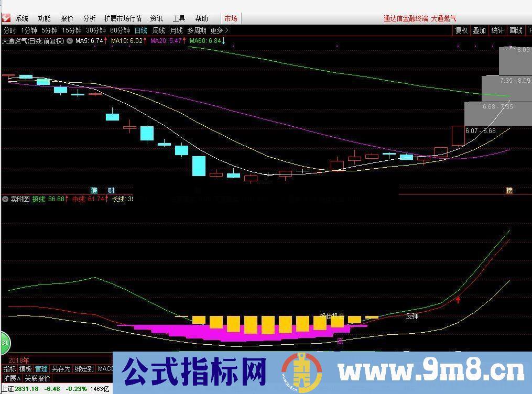
Task: Open the 工具 menu
Action: click(x=178, y=17)
